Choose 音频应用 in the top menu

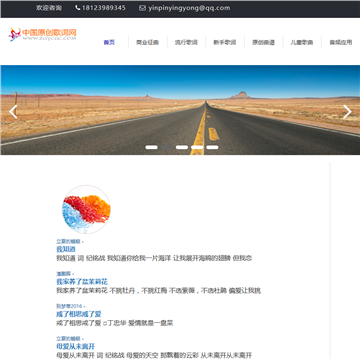click(341, 42)
